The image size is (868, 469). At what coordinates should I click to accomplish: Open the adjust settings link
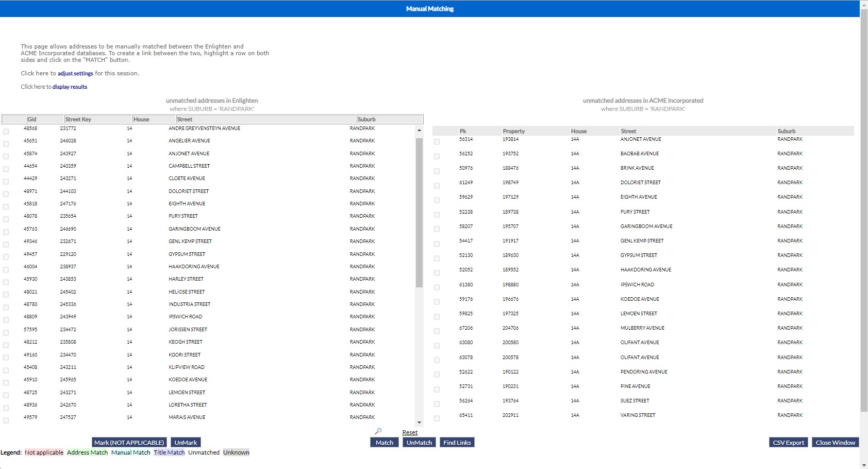click(75, 73)
